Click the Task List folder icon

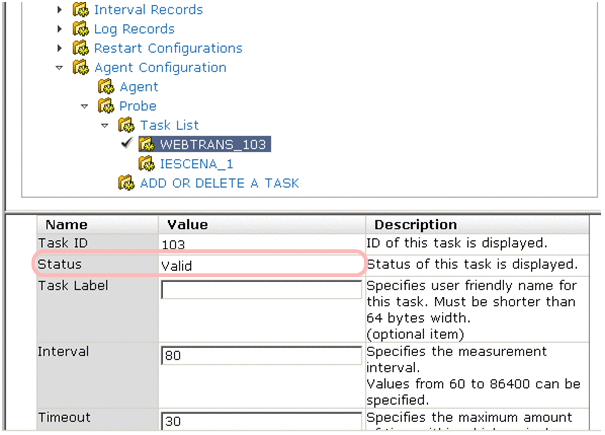126,125
